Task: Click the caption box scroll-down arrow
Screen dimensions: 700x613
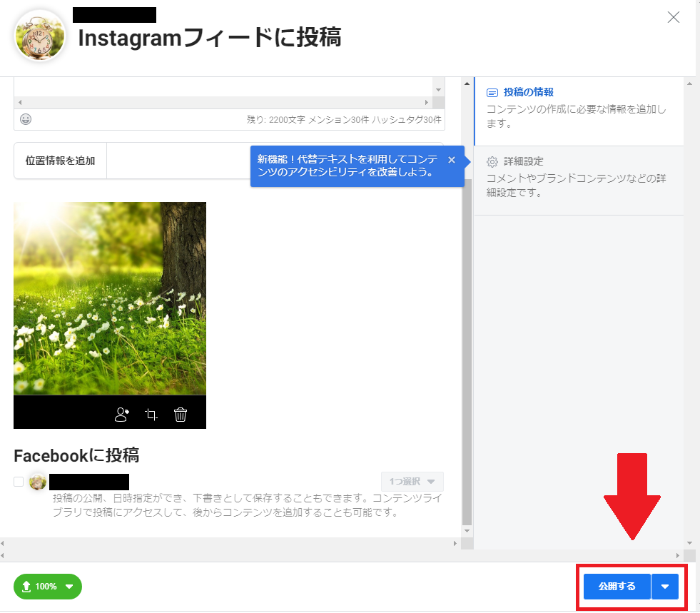Action: 438,90
